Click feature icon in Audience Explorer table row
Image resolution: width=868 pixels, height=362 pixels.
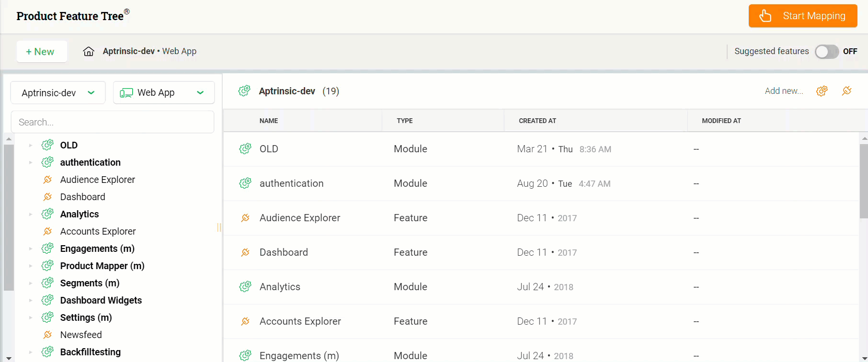pos(245,218)
